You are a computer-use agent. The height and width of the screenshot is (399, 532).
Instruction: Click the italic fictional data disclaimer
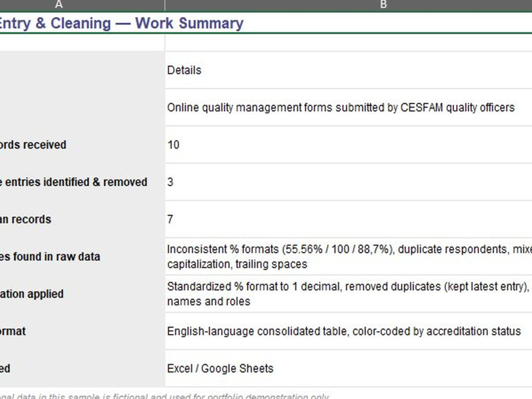tap(164, 396)
